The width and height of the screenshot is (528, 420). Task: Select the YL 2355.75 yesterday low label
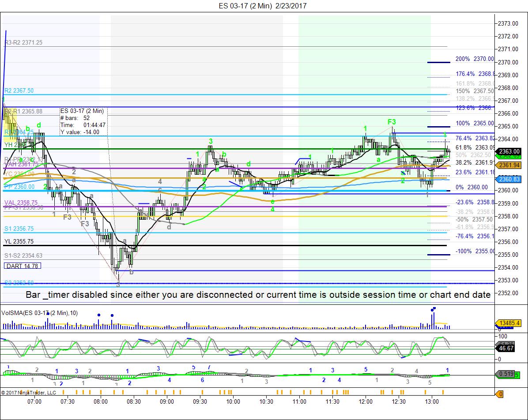(19, 241)
